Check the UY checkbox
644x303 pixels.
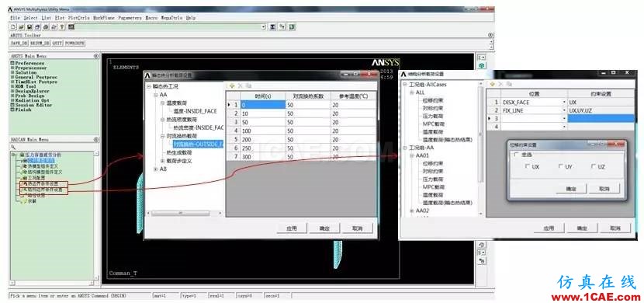[561, 166]
